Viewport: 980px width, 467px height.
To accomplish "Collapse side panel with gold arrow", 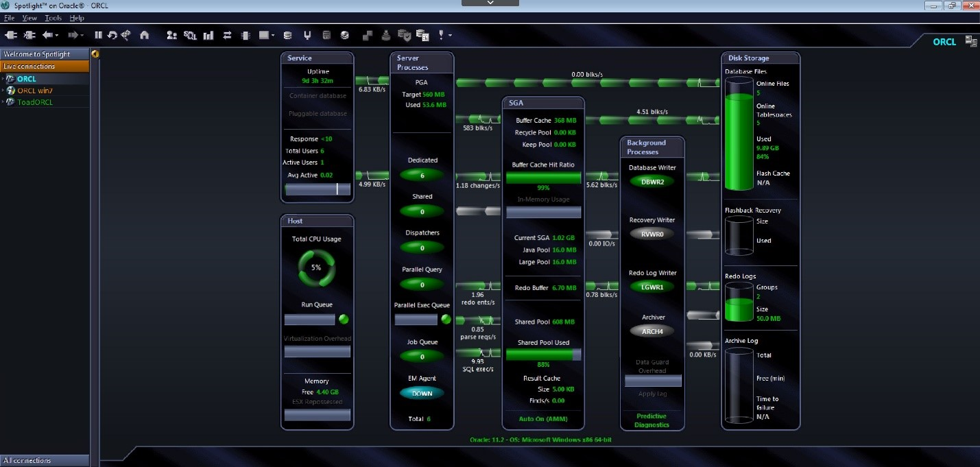I will [x=95, y=53].
